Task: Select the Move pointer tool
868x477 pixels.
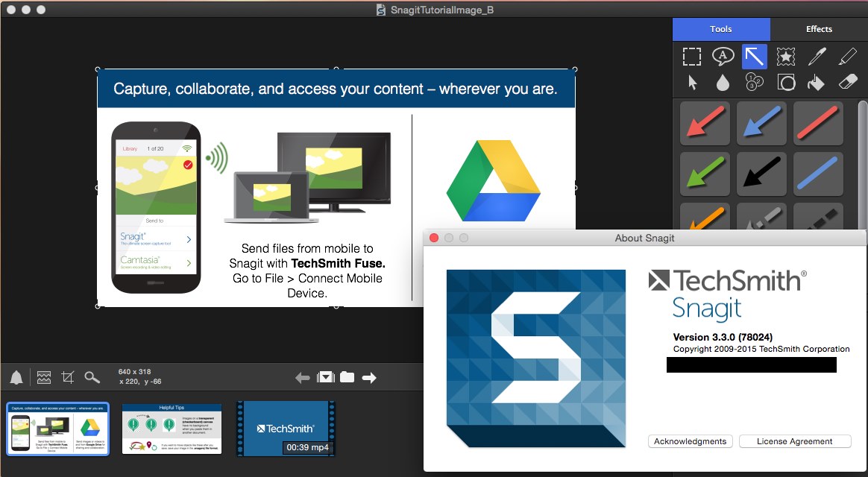Action: (x=692, y=83)
